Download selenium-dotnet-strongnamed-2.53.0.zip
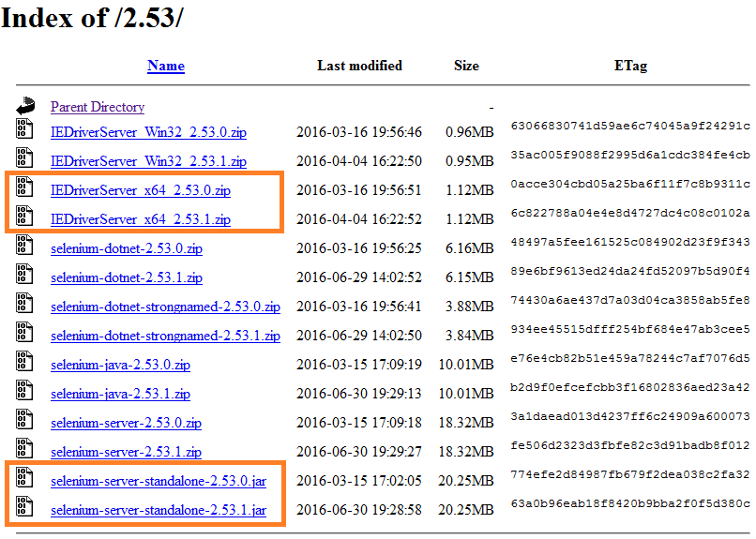Viewport: 756px width, 539px height. pos(165,307)
